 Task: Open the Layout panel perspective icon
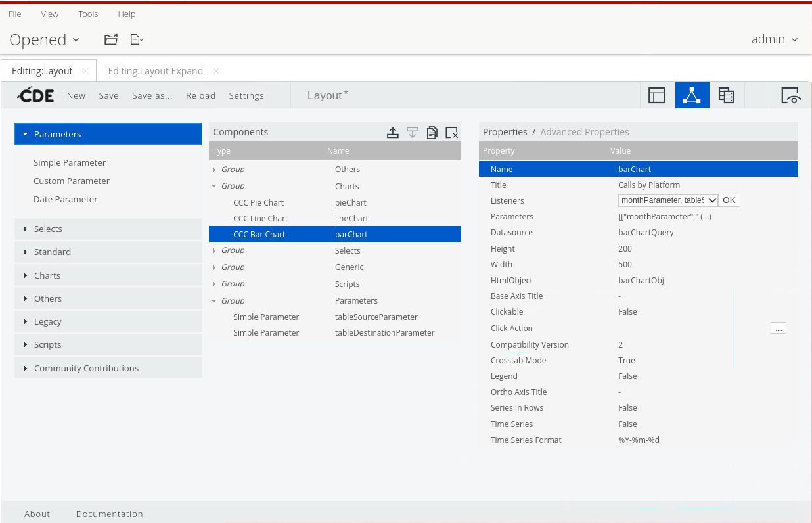pyautogui.click(x=657, y=95)
